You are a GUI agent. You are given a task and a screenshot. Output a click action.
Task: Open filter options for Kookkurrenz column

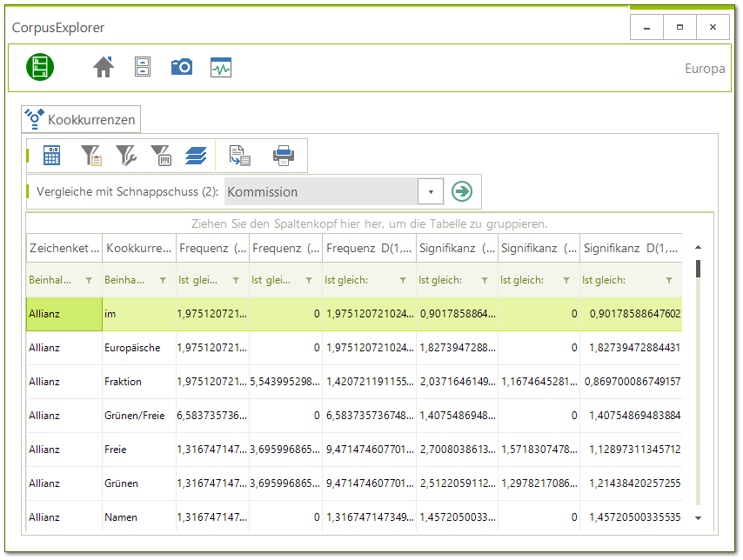(x=163, y=281)
